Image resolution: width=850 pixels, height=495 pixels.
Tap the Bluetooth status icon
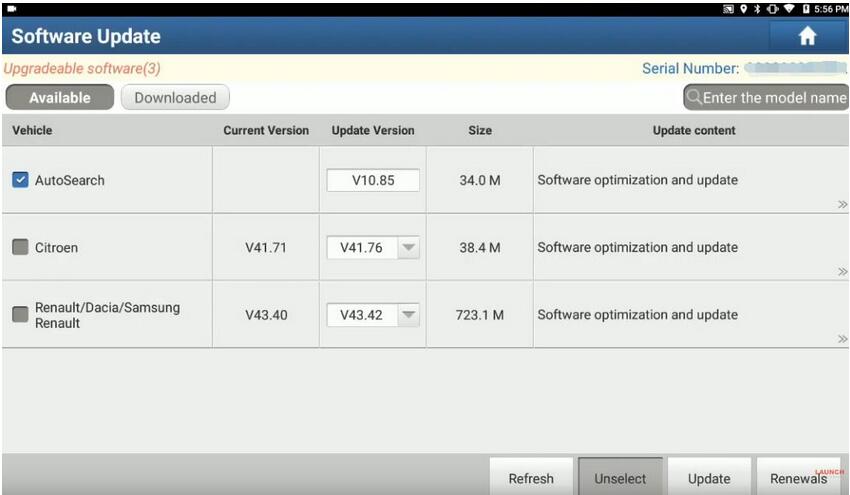point(757,9)
